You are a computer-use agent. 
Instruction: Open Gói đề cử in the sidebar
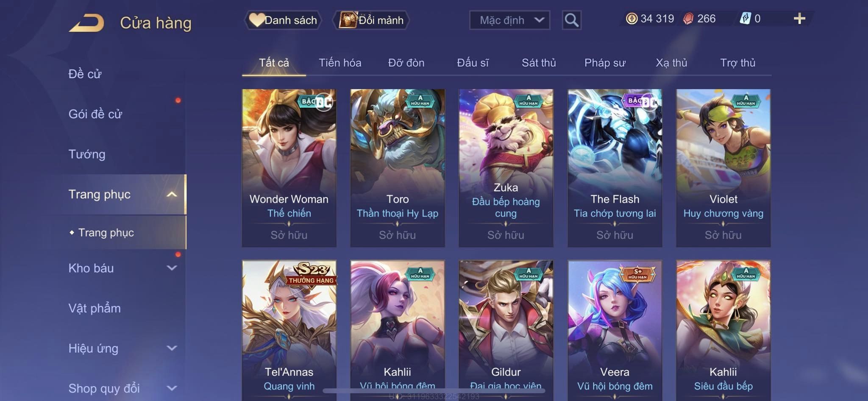95,114
